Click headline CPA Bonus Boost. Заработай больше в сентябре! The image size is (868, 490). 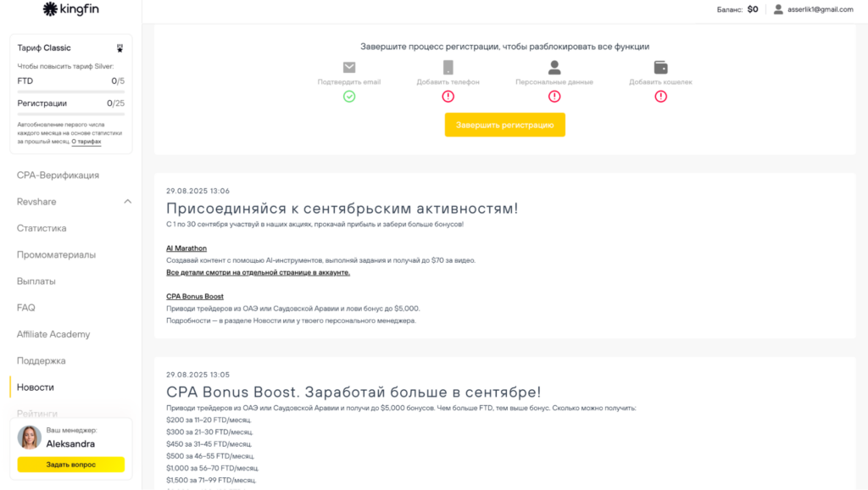[x=353, y=392]
